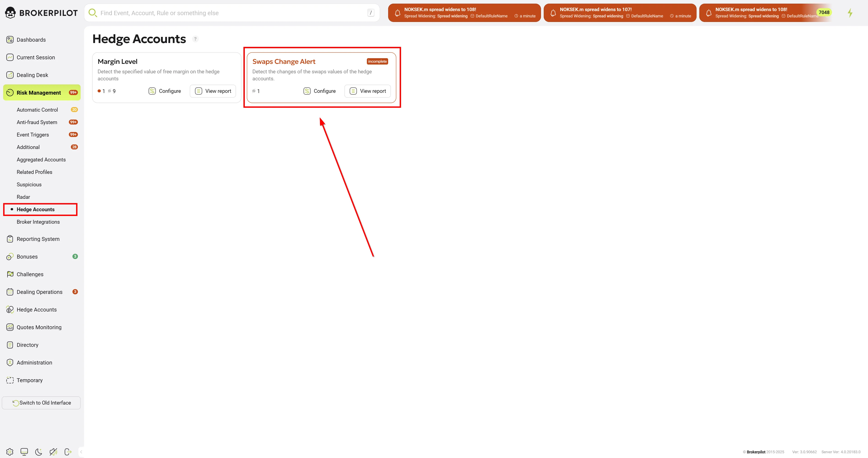Open settings with the gear icon
The width and height of the screenshot is (868, 458).
[10, 452]
